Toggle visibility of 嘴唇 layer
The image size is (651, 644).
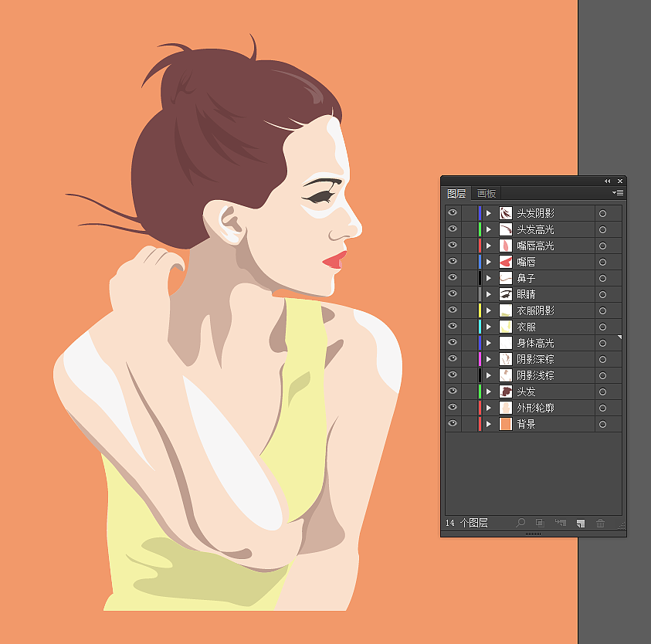pyautogui.click(x=453, y=261)
